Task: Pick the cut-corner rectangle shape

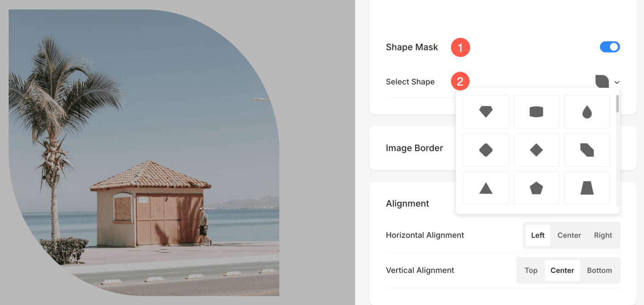Action: pyautogui.click(x=587, y=150)
